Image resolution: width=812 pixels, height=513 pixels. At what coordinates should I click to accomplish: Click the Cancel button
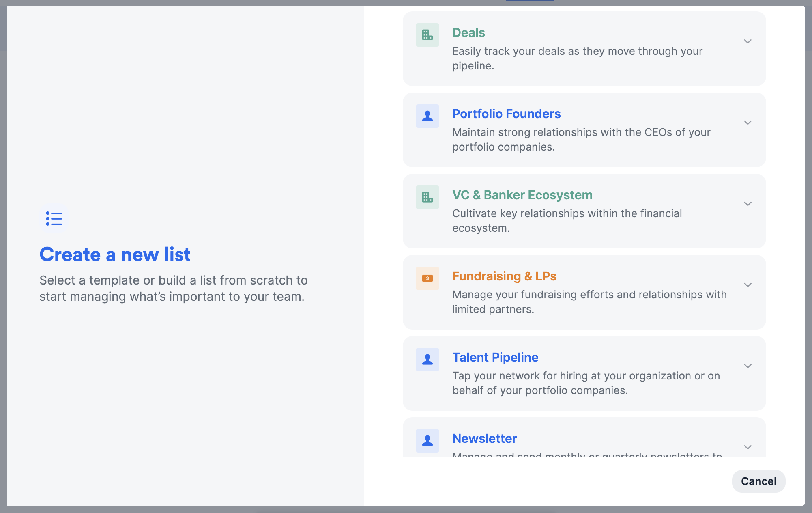[758, 481]
